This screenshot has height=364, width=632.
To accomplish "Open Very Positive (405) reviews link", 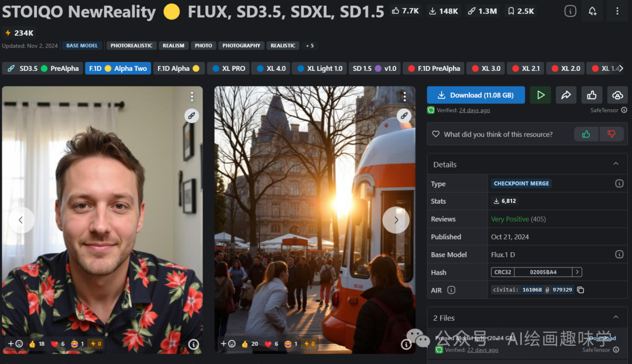I will coord(518,219).
